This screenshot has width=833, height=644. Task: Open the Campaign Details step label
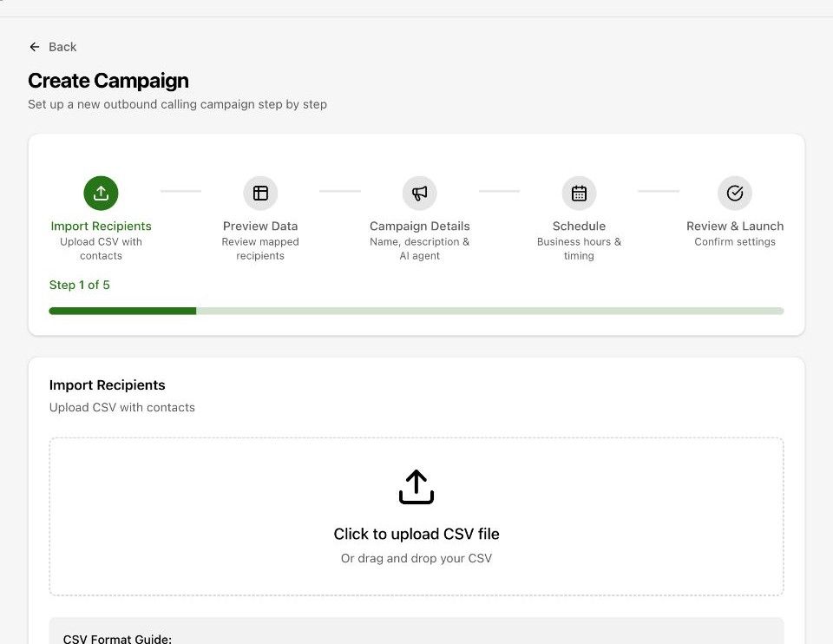point(420,226)
